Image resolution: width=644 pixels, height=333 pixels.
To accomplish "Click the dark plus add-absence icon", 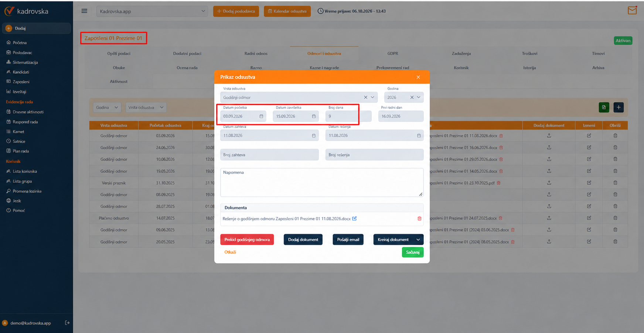I will tap(619, 107).
